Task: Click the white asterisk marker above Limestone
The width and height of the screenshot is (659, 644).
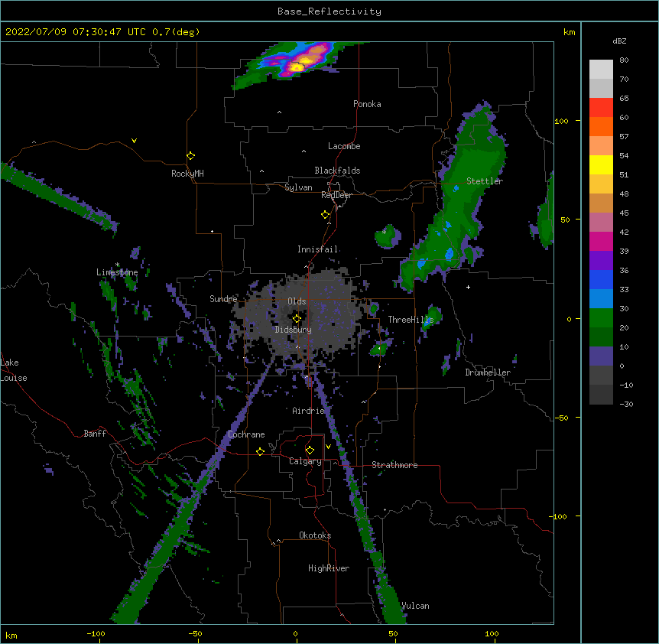Action: (x=117, y=265)
